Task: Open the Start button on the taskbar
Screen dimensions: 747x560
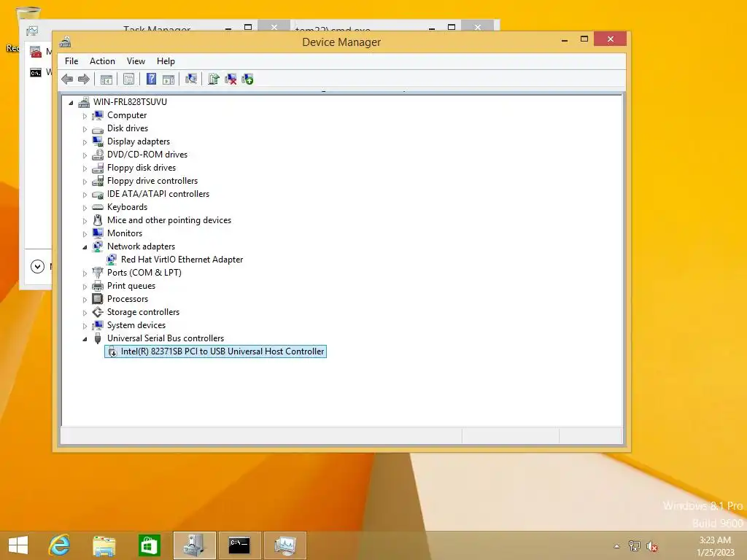Action: 18,545
